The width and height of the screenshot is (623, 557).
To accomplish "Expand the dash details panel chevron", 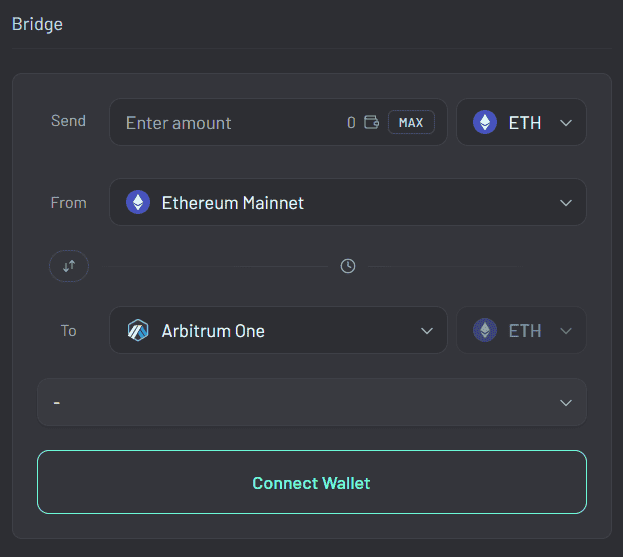I will click(x=566, y=403).
